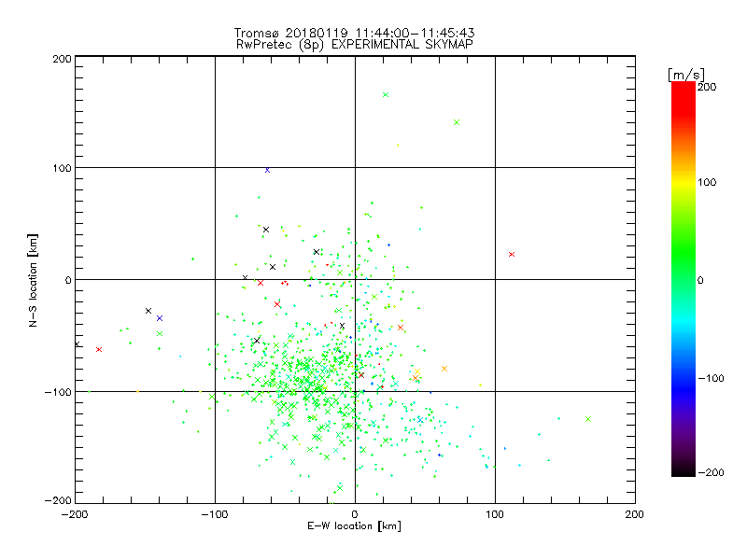Click the colorbar tick label '0'
Screen dimensions: 747x560
(x=699, y=280)
